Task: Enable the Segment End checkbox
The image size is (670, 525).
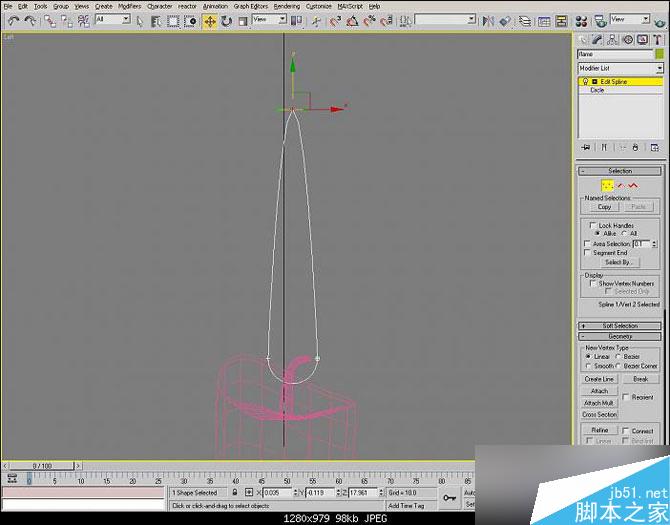Action: point(587,252)
